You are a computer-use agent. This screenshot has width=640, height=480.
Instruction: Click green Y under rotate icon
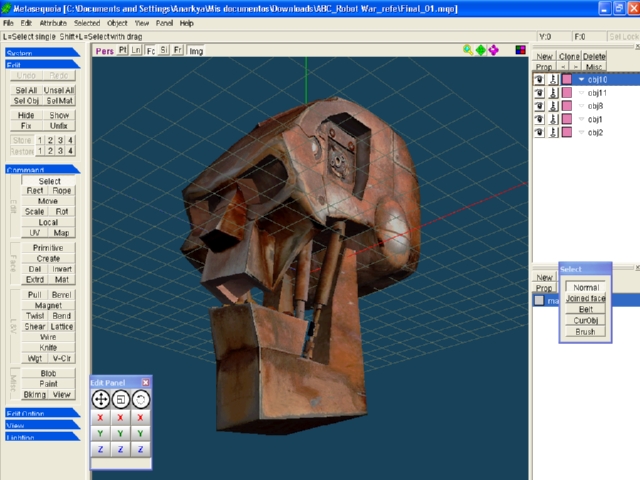click(x=140, y=433)
